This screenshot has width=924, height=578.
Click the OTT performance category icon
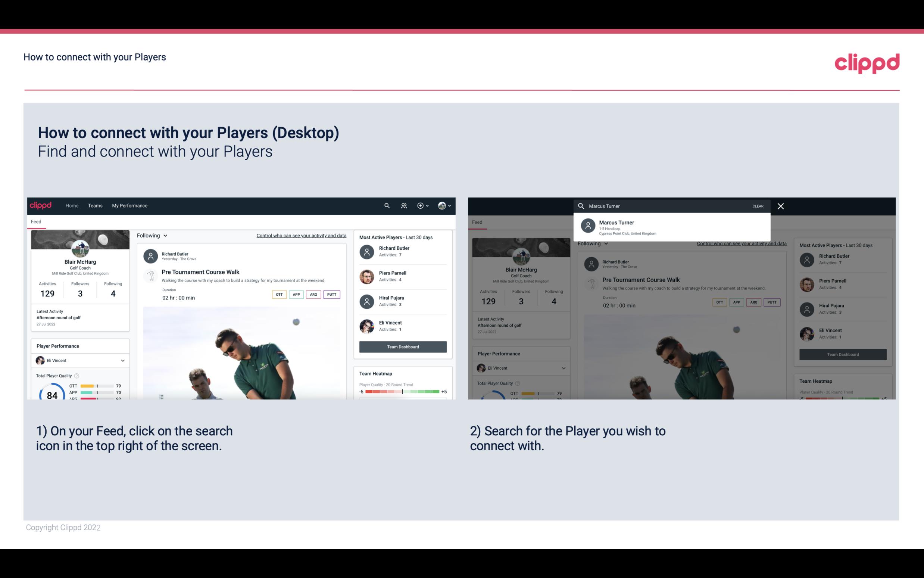tap(279, 294)
